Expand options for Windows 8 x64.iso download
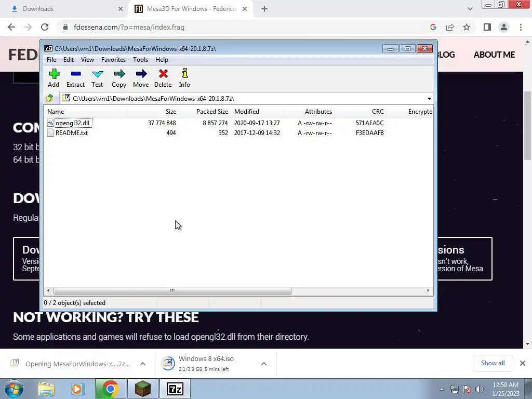Viewport: 532px width, 399px height. tap(263, 364)
